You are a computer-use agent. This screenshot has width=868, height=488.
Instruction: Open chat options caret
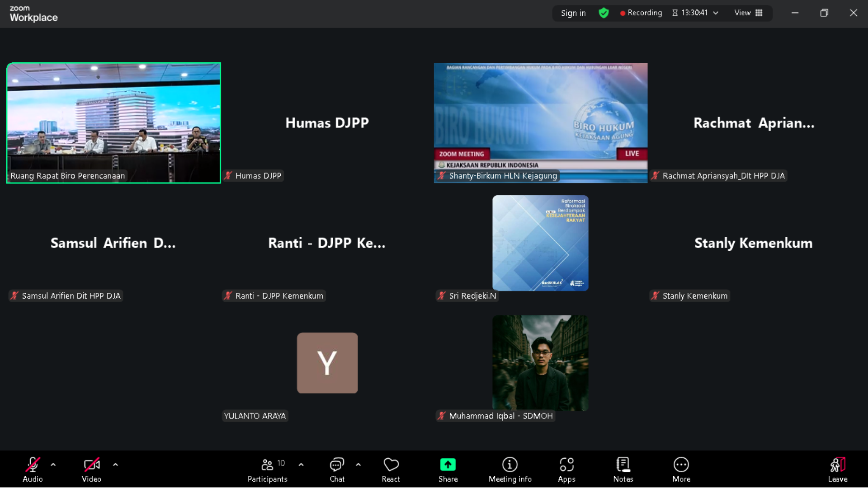point(359,465)
